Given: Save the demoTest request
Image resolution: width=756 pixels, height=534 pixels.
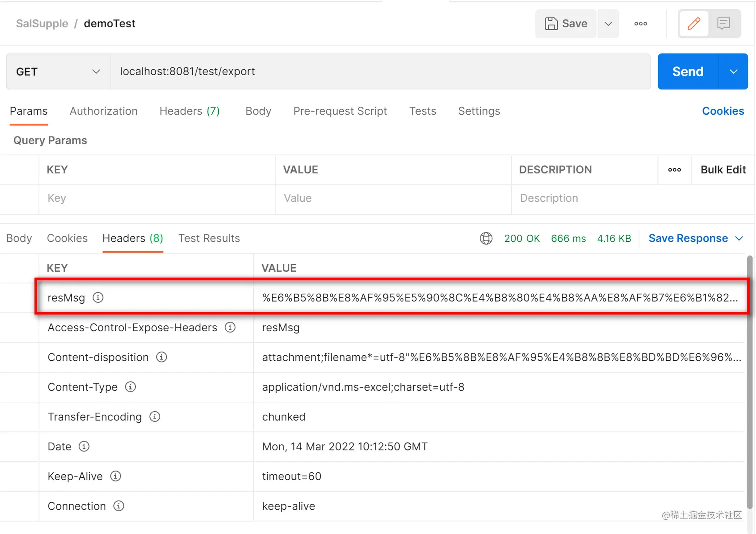Looking at the screenshot, I should 566,24.
